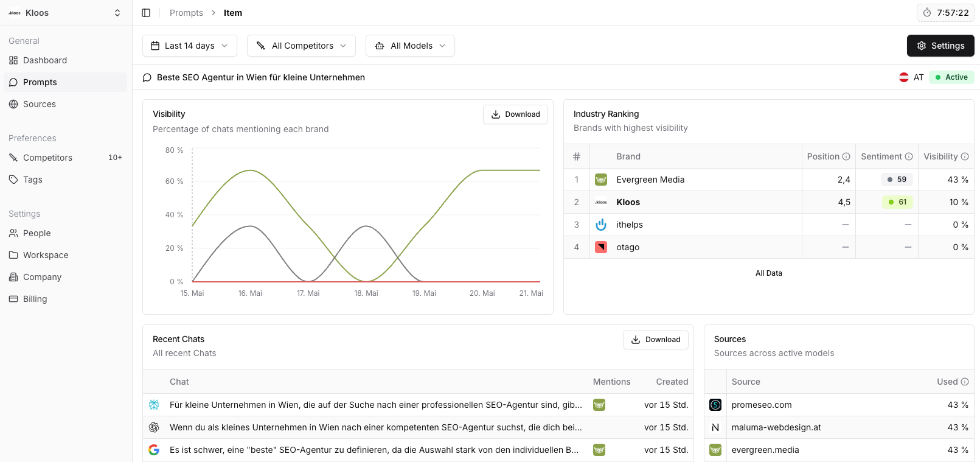Download the Recent Chats list
The width and height of the screenshot is (980, 462).
coord(656,340)
